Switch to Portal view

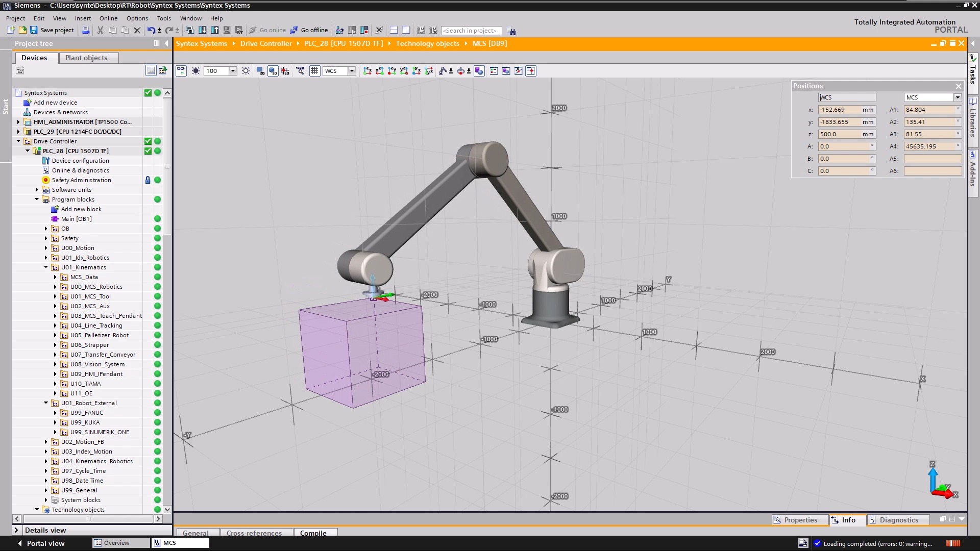[42, 543]
